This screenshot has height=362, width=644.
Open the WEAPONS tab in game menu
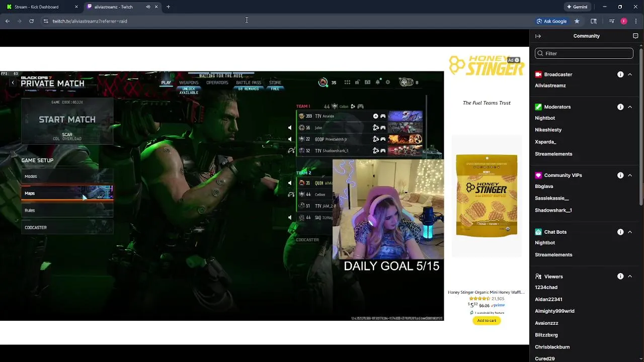pos(189,82)
